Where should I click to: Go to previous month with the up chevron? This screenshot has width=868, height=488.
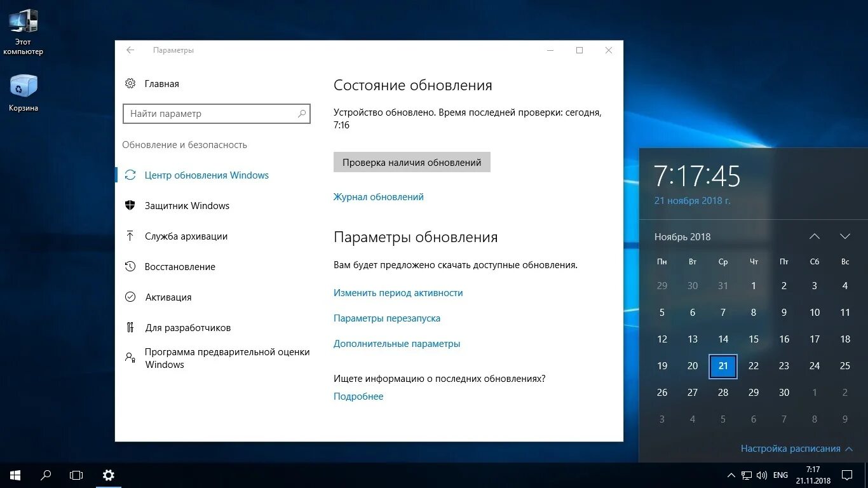tap(814, 236)
